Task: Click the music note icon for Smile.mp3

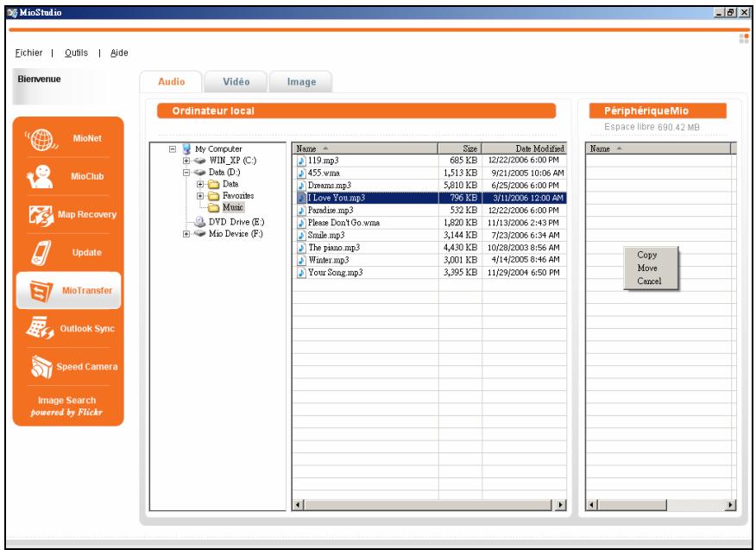Action: (x=301, y=236)
